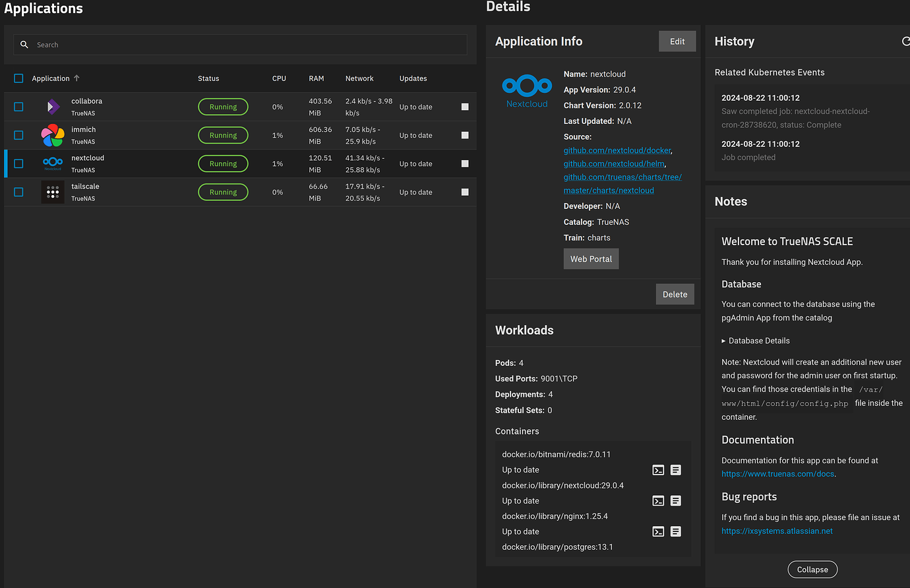The width and height of the screenshot is (910, 588).
Task: Click the search magnifier icon
Action: click(24, 44)
